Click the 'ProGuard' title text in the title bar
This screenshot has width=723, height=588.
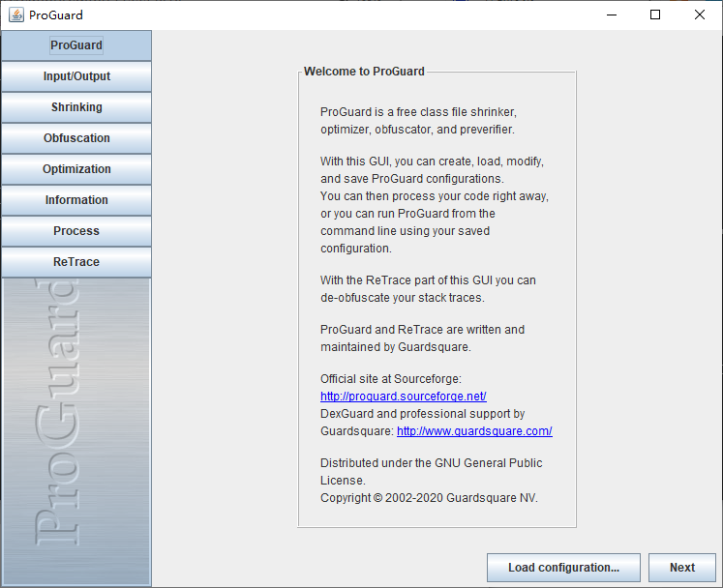click(x=56, y=15)
